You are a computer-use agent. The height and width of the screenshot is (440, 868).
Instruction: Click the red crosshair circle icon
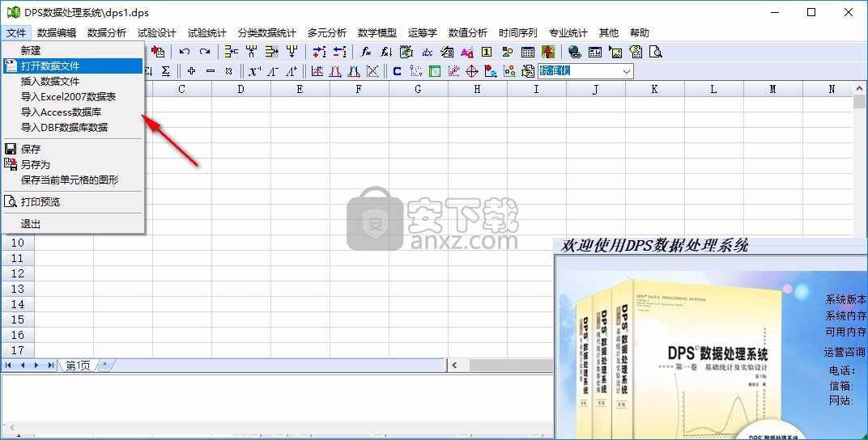coord(471,70)
